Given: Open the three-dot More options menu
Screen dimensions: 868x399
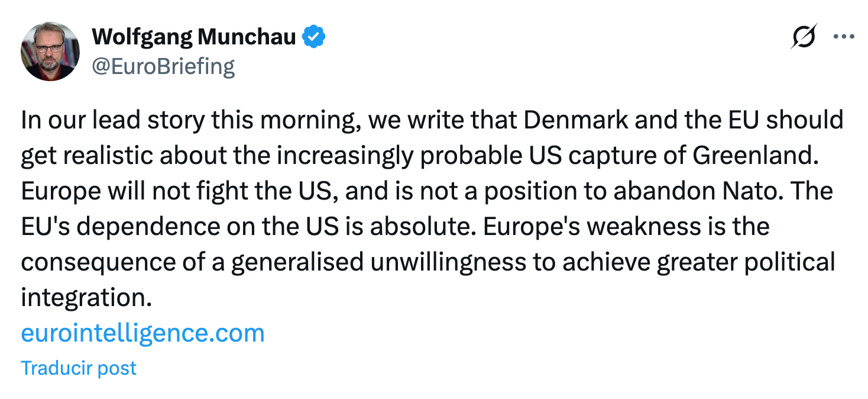Looking at the screenshot, I should point(844,37).
